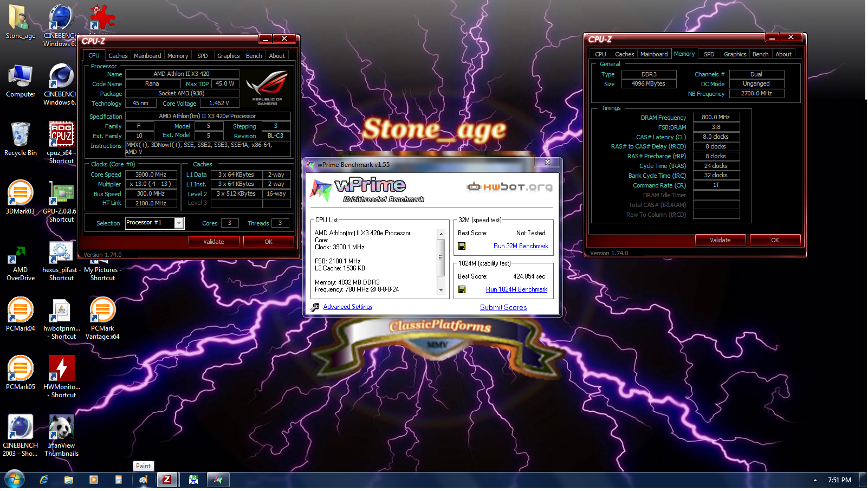Open Memory tab in CPU-Z processor window
Image resolution: width=868 pixels, height=491 pixels.
(178, 56)
